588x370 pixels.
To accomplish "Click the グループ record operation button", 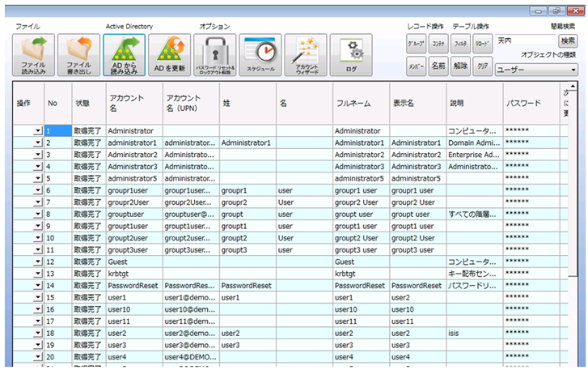I will [416, 44].
